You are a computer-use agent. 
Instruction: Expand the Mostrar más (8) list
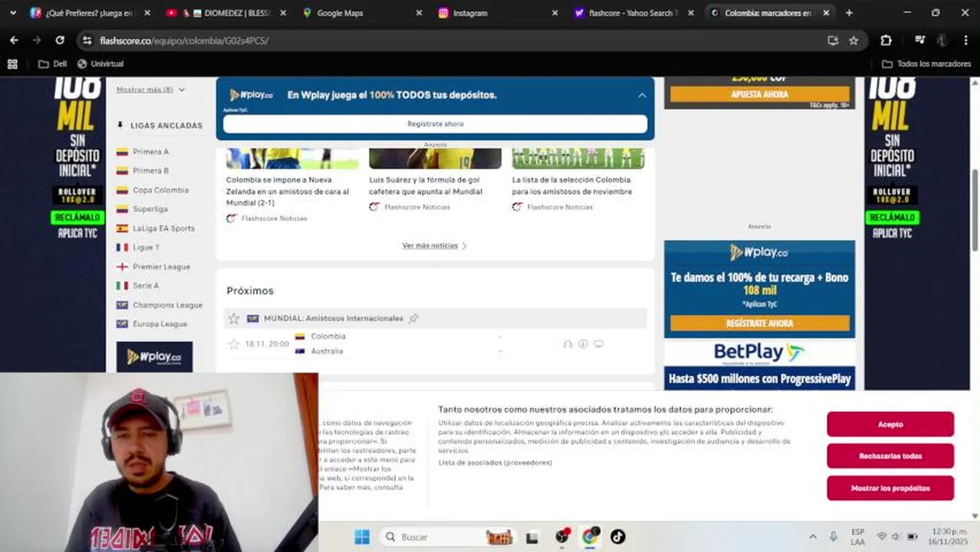(x=150, y=90)
